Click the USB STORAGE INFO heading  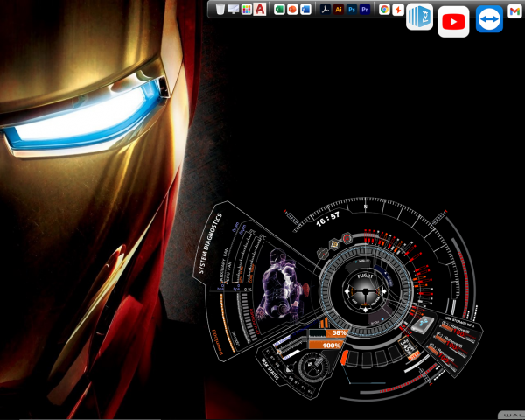click(459, 321)
